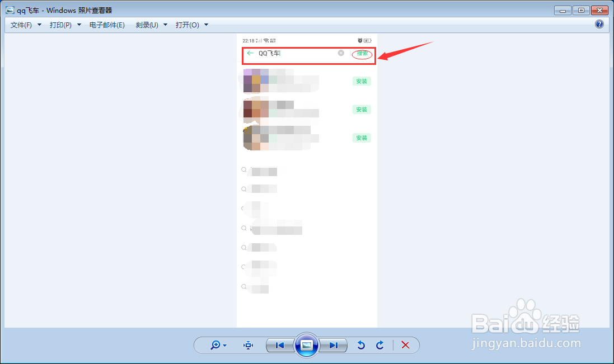Click the zoom magnifier icon
The height and width of the screenshot is (364, 614).
(215, 345)
